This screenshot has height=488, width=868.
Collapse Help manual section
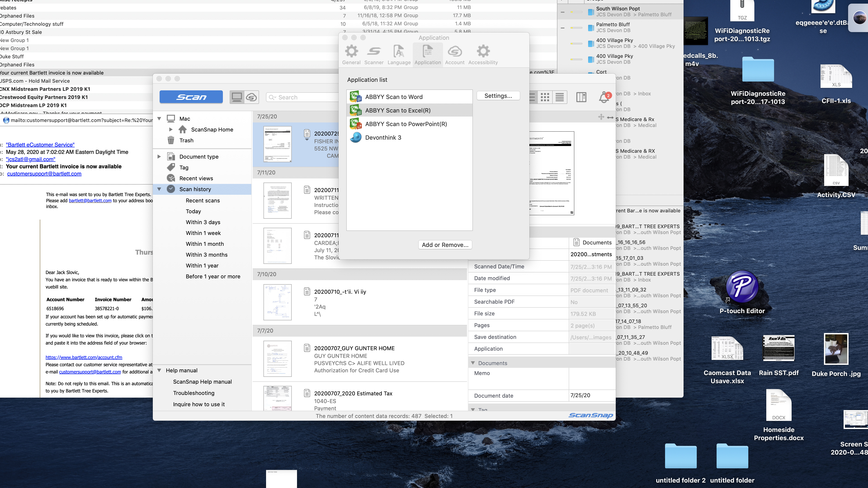tap(159, 370)
